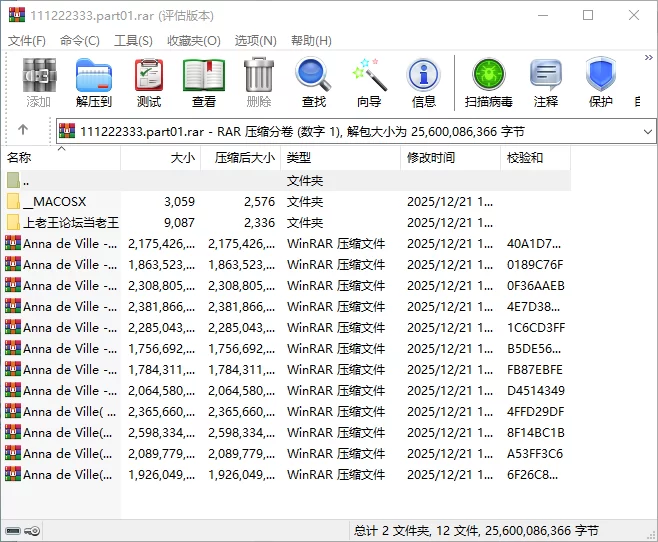Open the File (文件) menu
Viewport: 658px width, 542px height.
[x=27, y=41]
